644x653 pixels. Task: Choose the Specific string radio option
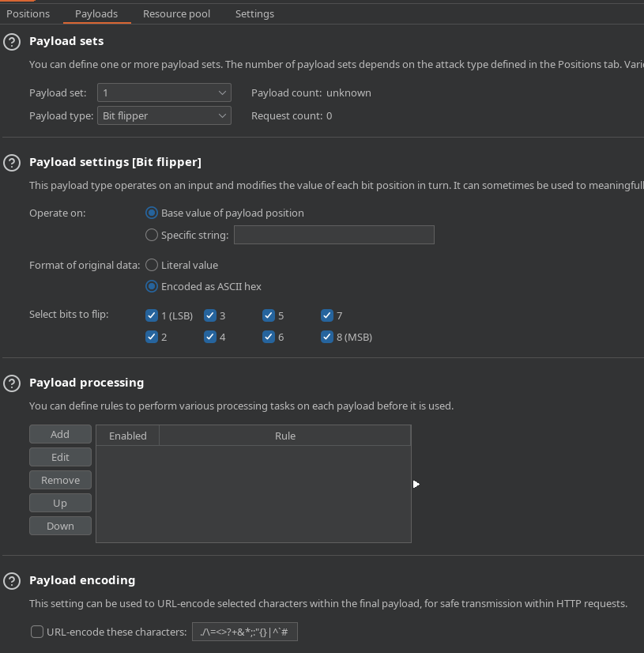152,236
